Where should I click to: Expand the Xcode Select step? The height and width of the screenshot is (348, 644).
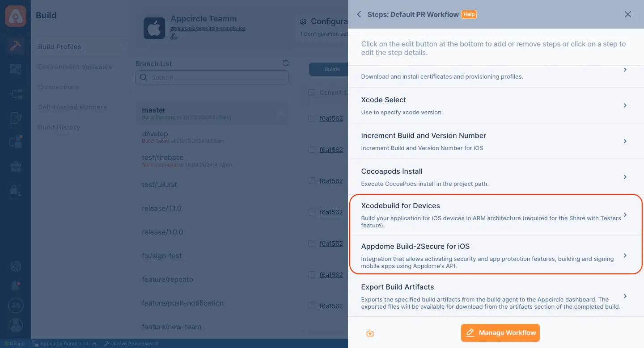pyautogui.click(x=625, y=105)
